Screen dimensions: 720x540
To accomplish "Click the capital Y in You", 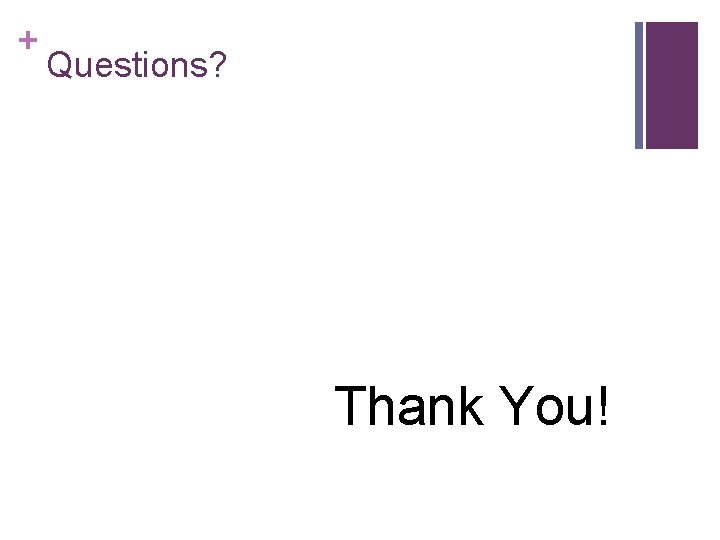I will pos(517,406).
